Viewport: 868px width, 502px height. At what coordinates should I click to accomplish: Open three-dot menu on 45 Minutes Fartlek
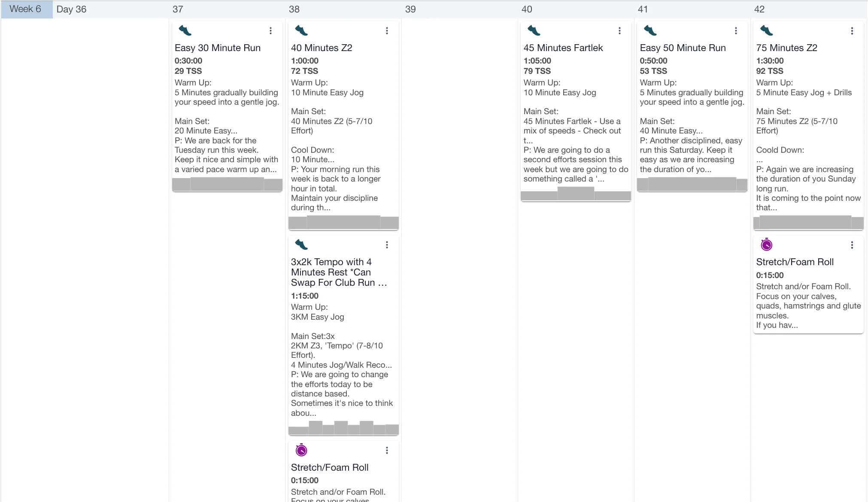[619, 31]
